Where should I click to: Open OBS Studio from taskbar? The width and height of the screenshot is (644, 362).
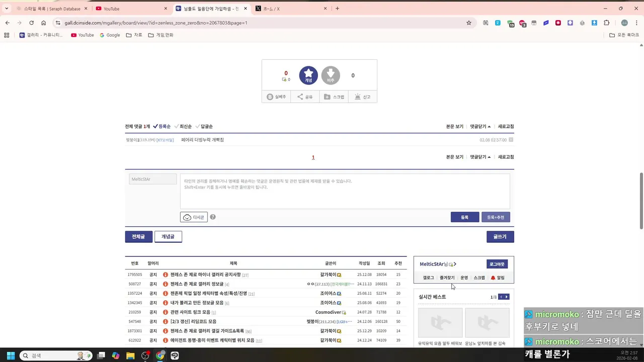145,355
